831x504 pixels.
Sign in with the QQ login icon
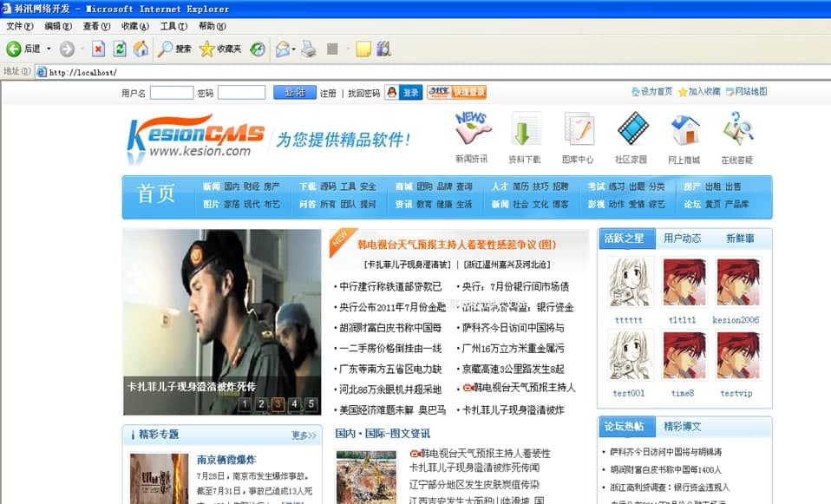pos(403,91)
